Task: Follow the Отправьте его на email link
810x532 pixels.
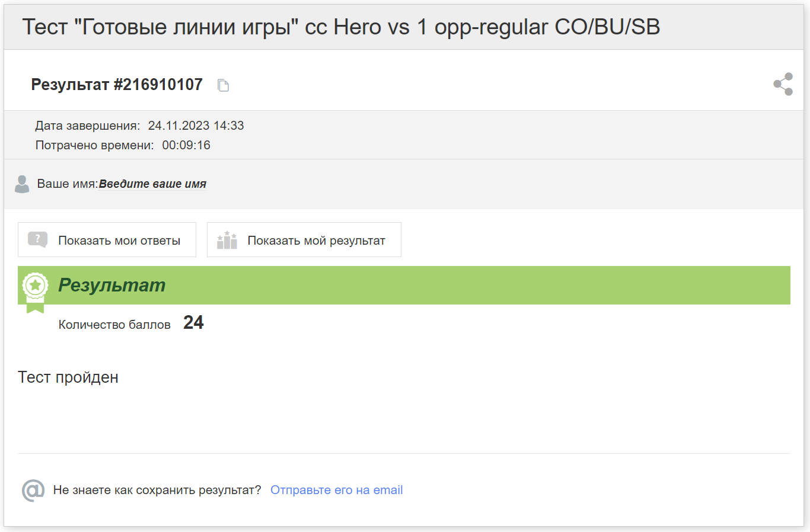Action: 336,490
